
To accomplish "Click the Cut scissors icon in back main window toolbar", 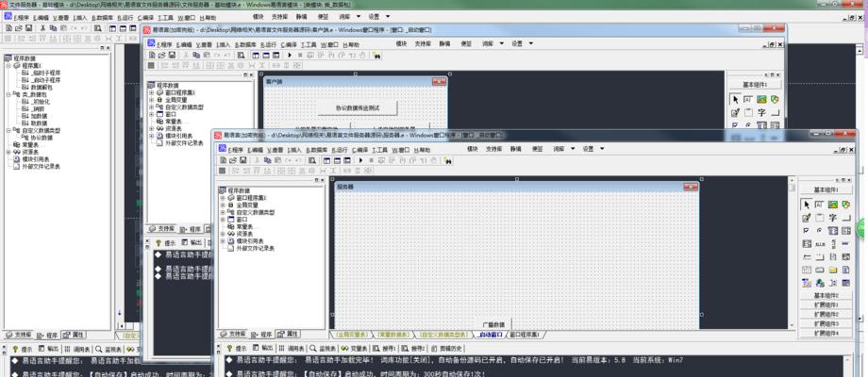I will (42, 27).
